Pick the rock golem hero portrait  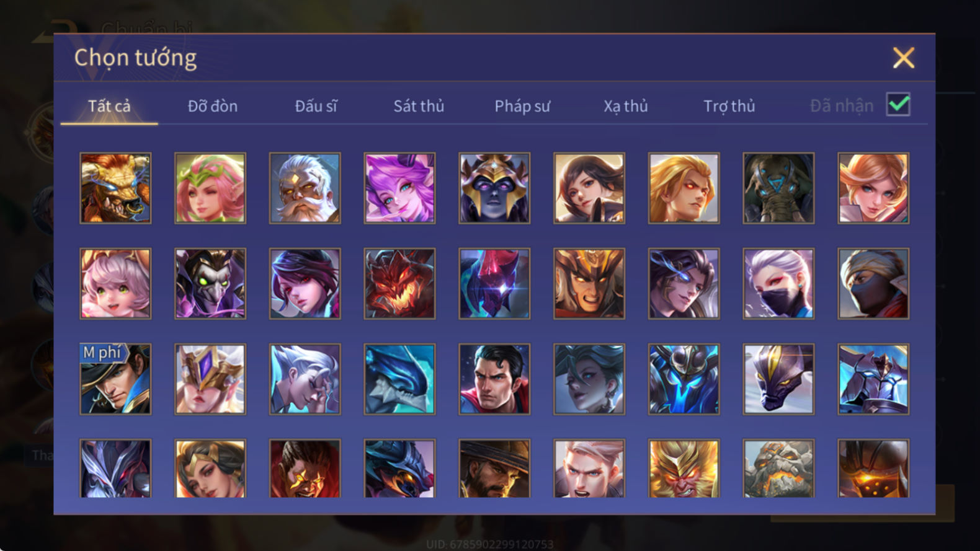pyautogui.click(x=778, y=469)
